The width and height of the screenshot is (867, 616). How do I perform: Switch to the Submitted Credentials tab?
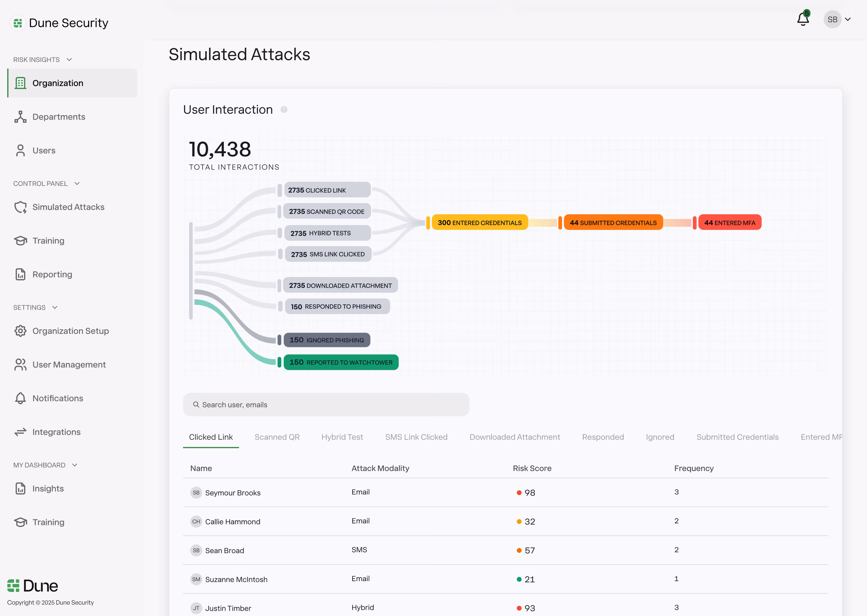[737, 437]
